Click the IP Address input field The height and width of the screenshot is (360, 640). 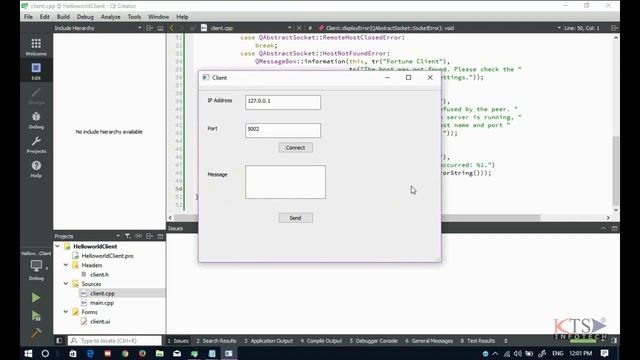[283, 102]
